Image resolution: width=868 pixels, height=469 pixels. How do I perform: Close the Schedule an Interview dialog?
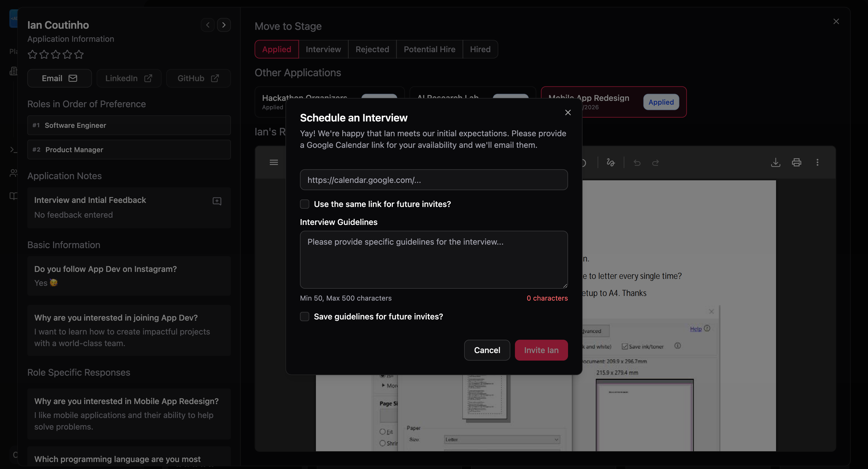tap(568, 112)
